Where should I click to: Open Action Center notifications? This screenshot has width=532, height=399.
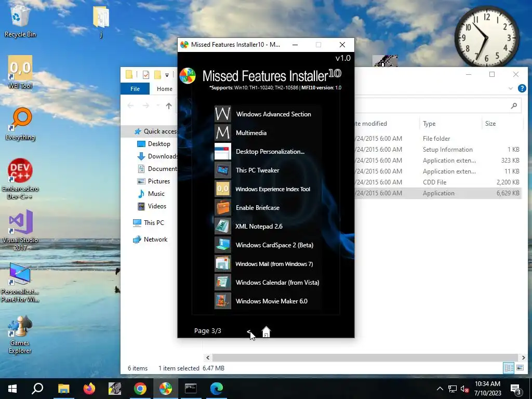coord(516,389)
